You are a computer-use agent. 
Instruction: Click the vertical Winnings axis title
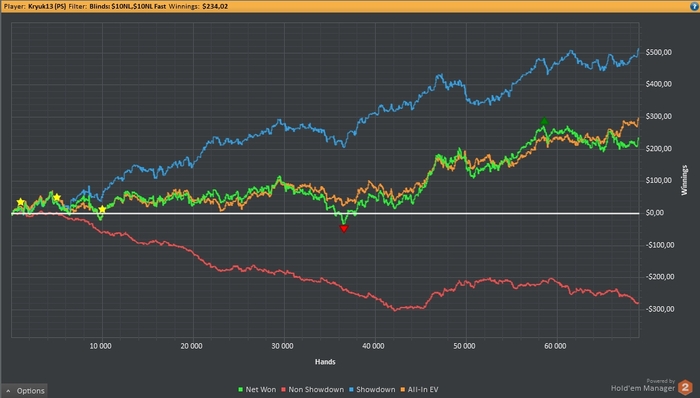coord(684,180)
